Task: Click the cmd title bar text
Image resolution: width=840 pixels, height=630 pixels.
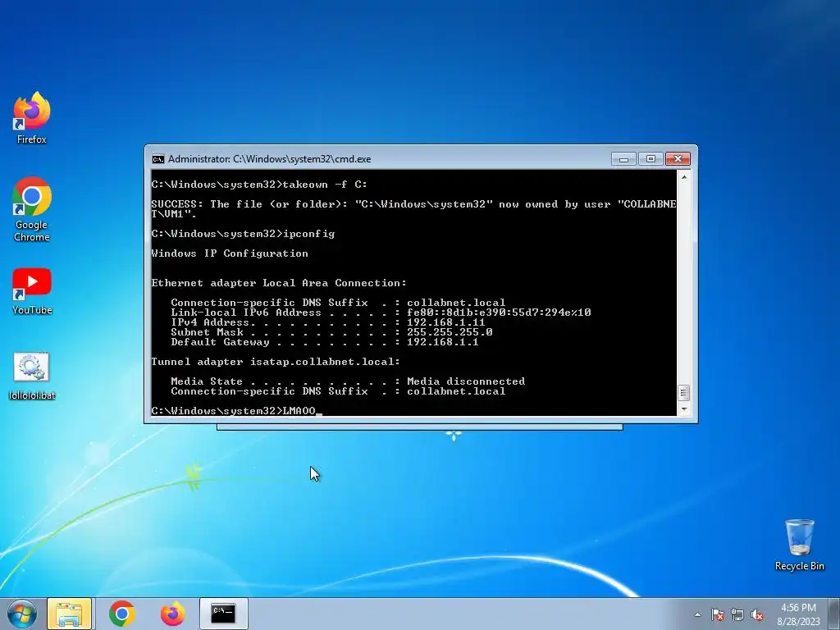Action: coord(269,159)
